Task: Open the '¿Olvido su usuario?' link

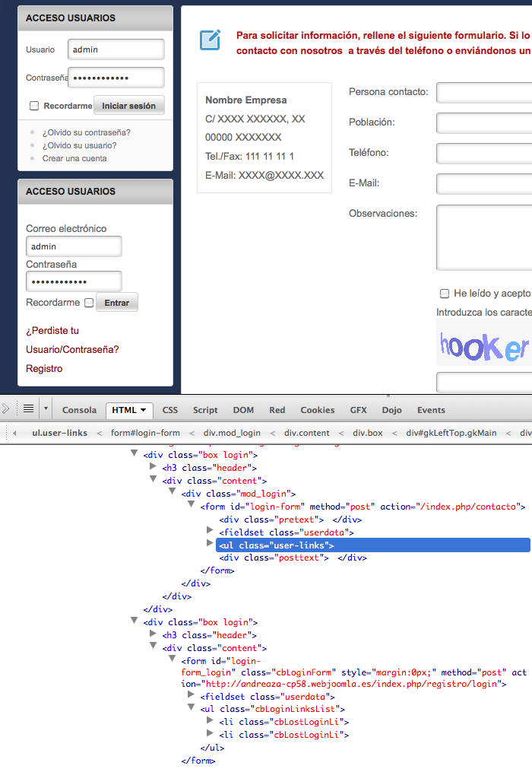Action: tap(79, 145)
